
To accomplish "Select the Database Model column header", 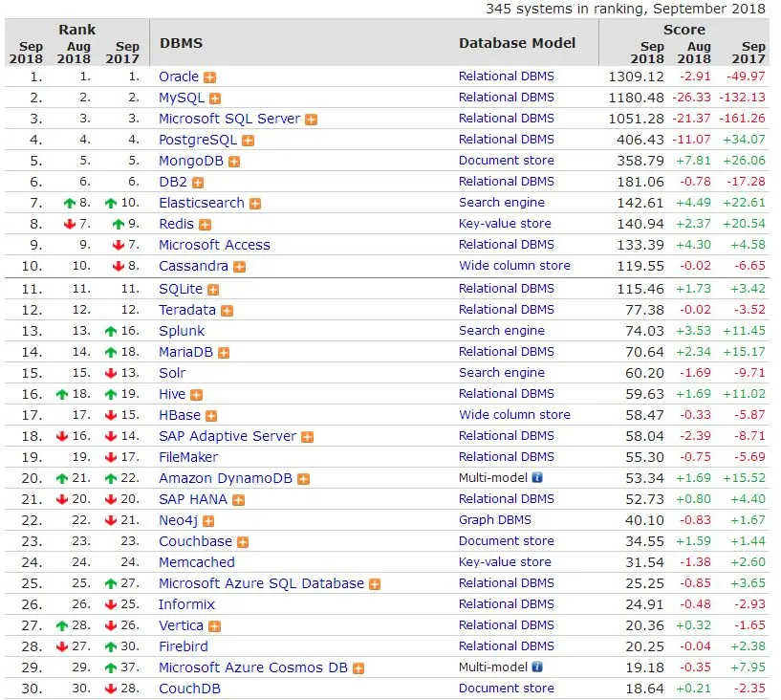I will [517, 43].
